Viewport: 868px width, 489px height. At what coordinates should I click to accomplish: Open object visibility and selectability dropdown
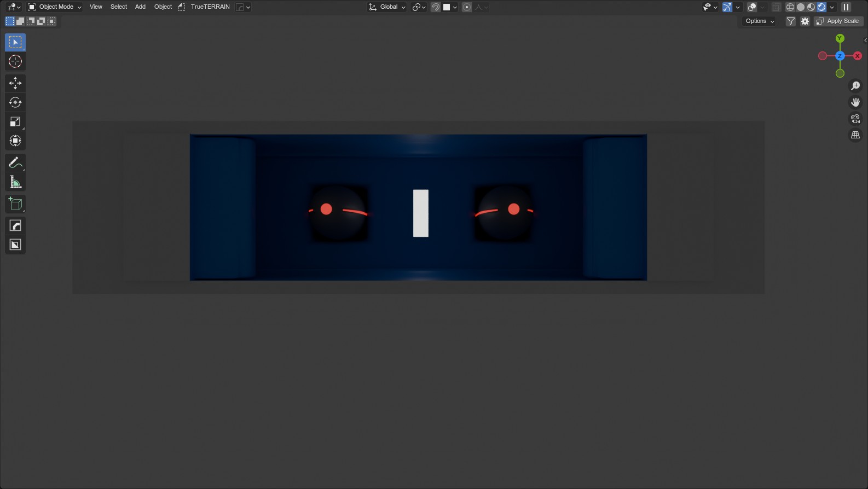click(710, 7)
